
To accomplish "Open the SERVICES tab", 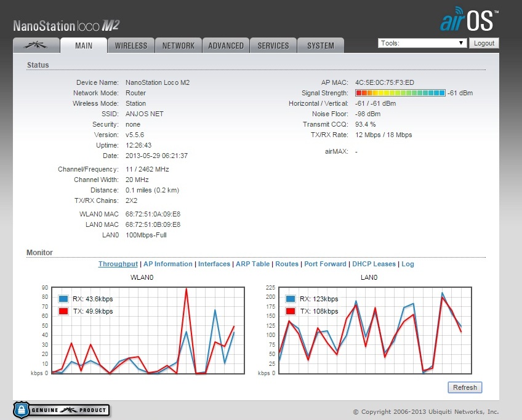I will click(273, 46).
